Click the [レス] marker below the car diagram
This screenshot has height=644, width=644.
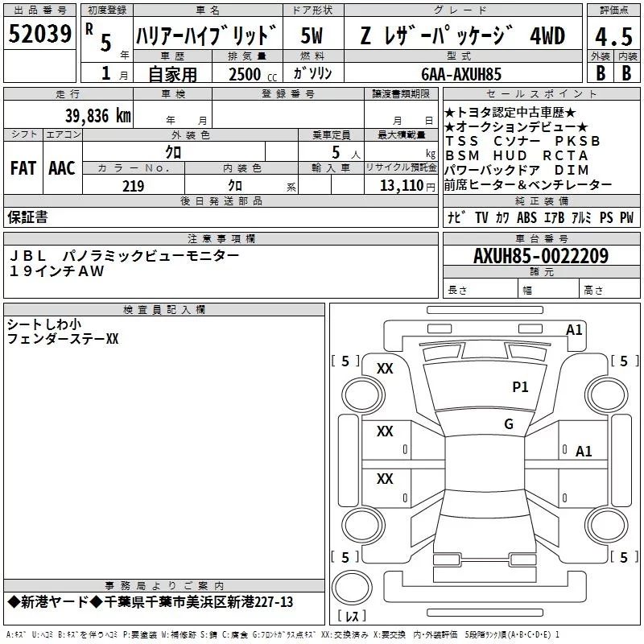tap(351, 617)
